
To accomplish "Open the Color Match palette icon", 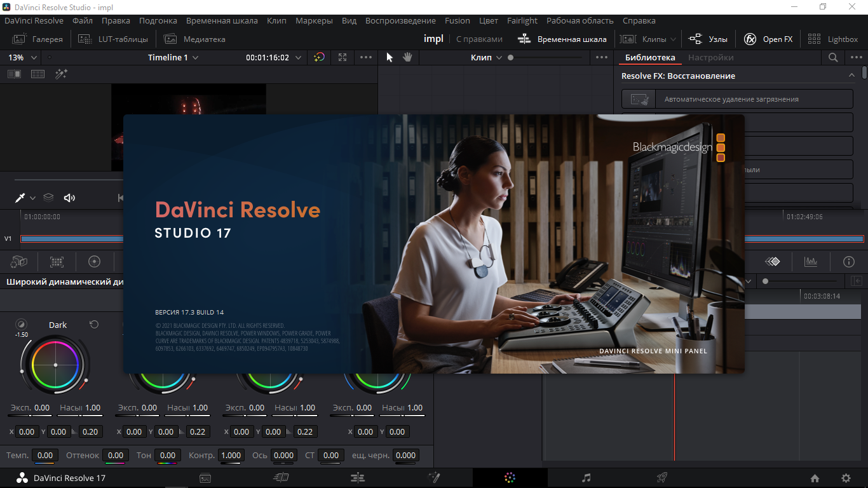I will tap(57, 261).
